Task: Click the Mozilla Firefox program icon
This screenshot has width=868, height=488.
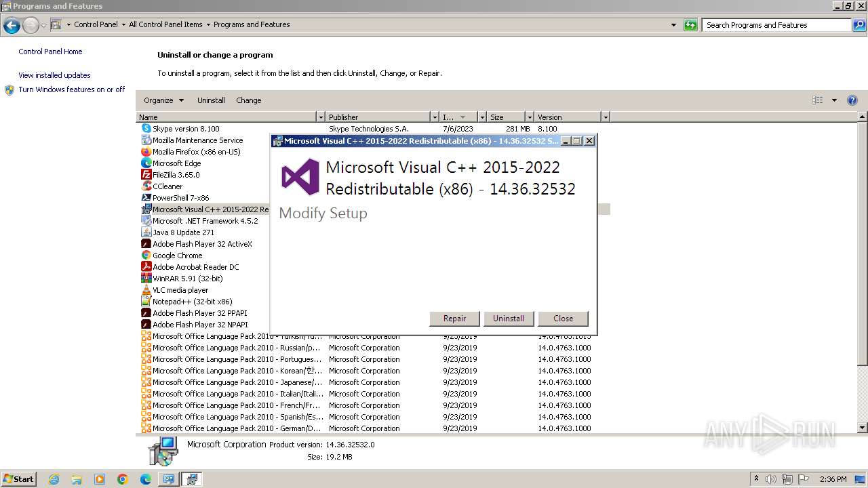Action: click(x=146, y=151)
